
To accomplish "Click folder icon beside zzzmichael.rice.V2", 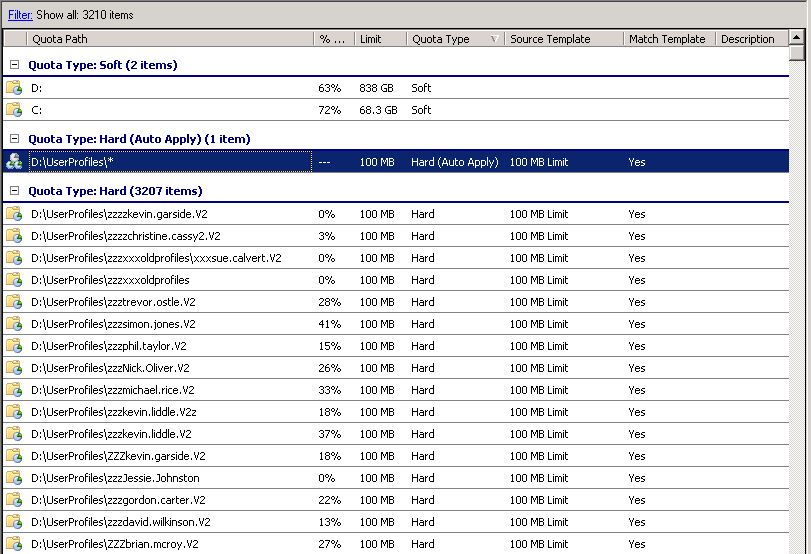I will click(x=14, y=390).
